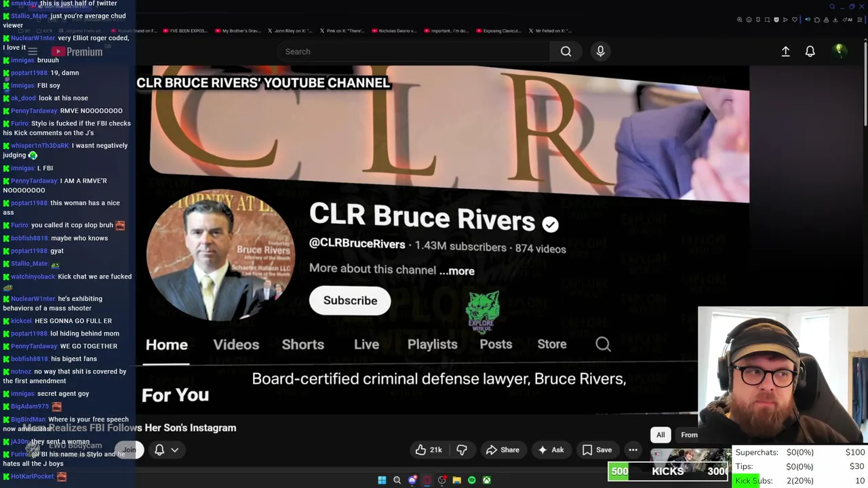Search within the channel using magnifier icon
Image resolution: width=868 pixels, height=488 pixels.
(x=603, y=344)
